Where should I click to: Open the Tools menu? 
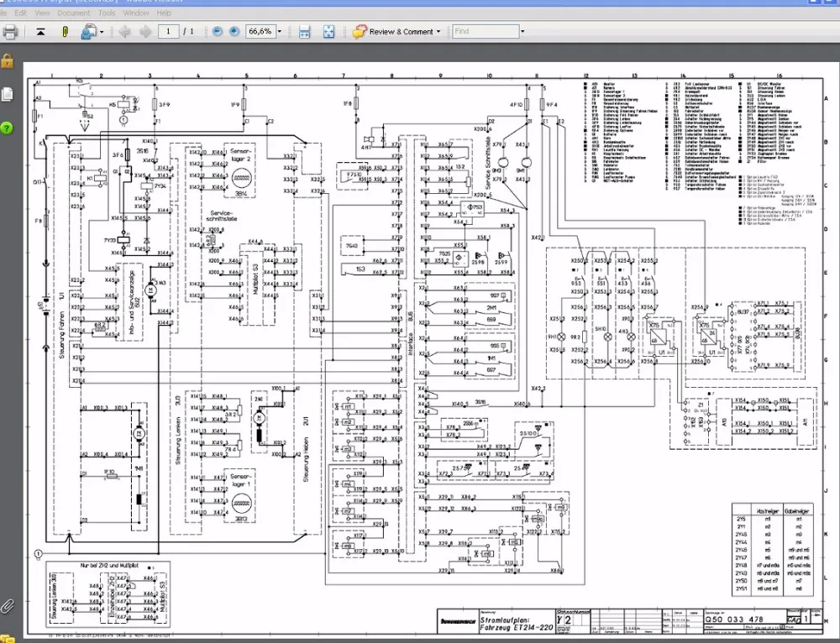click(x=107, y=13)
